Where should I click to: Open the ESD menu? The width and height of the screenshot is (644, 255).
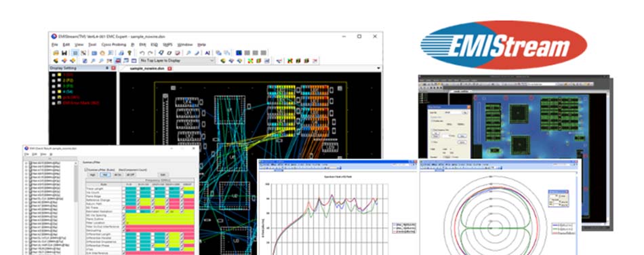tap(154, 44)
